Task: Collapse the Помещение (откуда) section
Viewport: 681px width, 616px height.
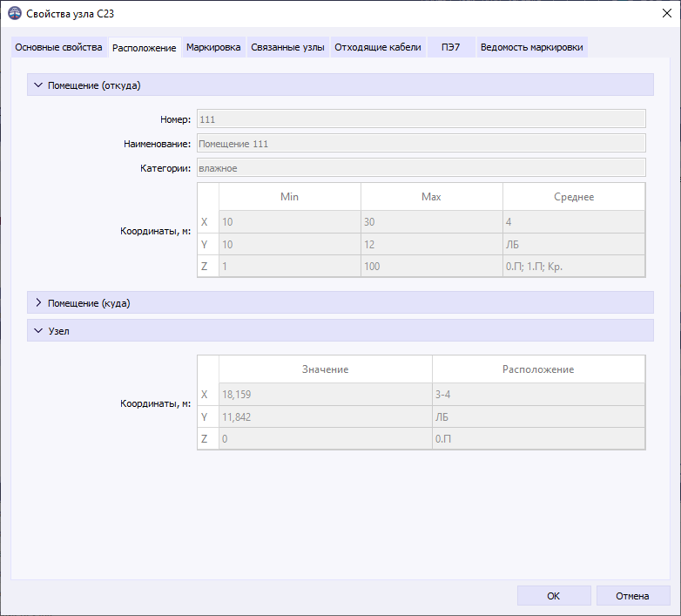Action: (x=340, y=85)
